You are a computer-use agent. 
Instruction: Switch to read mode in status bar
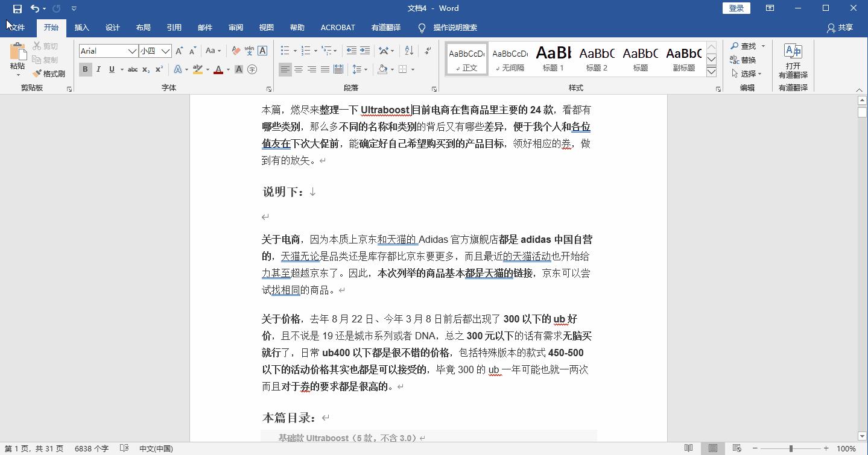coord(689,448)
